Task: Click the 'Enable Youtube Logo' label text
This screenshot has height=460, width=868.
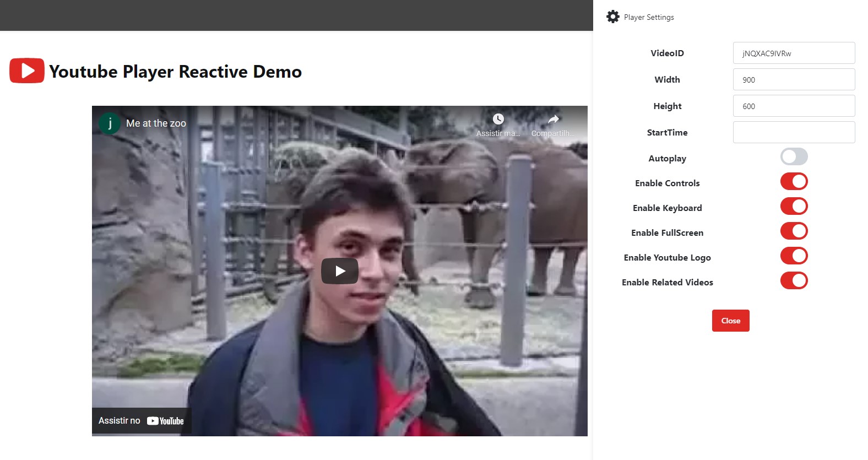Action: [x=667, y=258]
